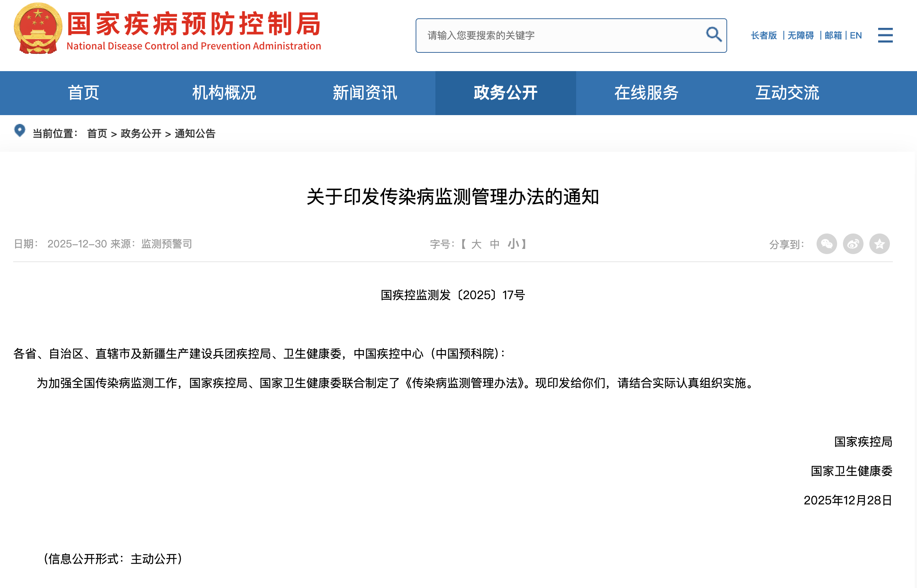Select the 政务公开 navigation tab
This screenshot has width=917, height=588.
(x=505, y=93)
